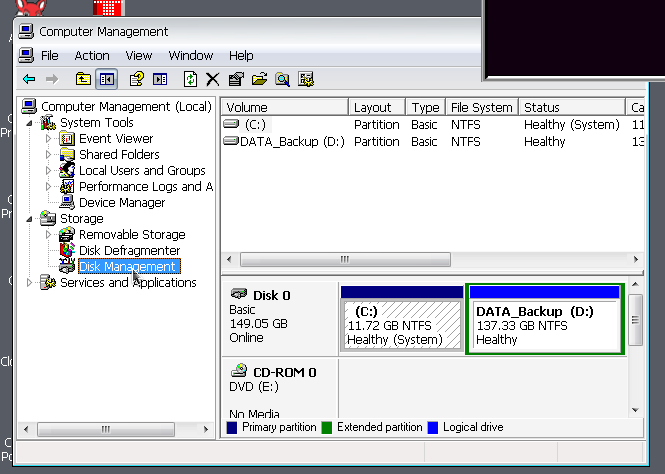The image size is (665, 474).
Task: Click the Forward arrow toolbar icon
Action: click(x=52, y=79)
